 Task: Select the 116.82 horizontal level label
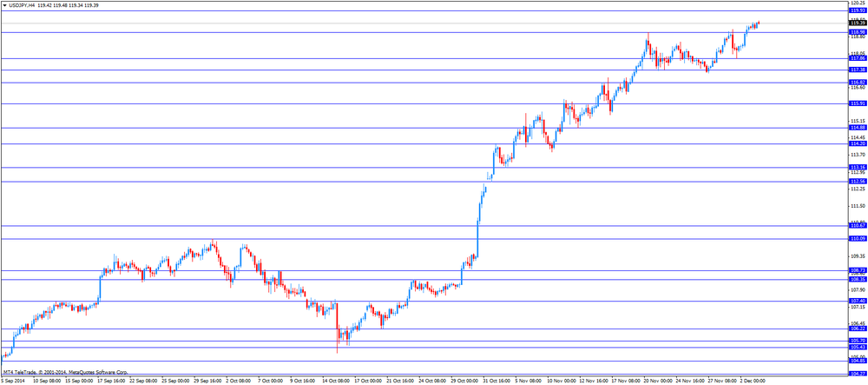click(x=858, y=82)
